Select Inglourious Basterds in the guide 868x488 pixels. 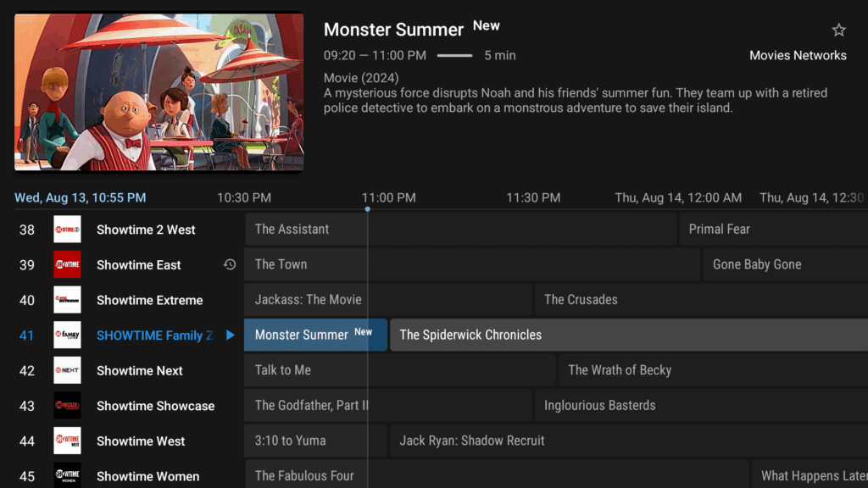click(701, 406)
